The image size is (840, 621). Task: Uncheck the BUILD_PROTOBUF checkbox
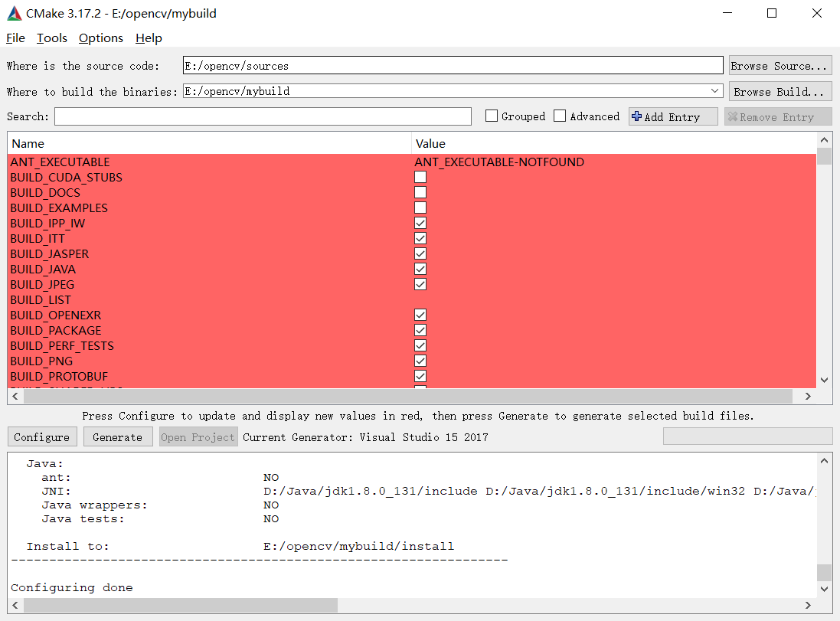[420, 376]
